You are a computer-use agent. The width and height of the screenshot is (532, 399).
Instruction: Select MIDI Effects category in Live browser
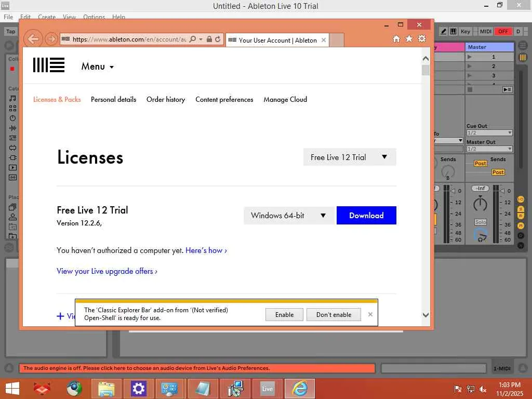tap(12, 138)
